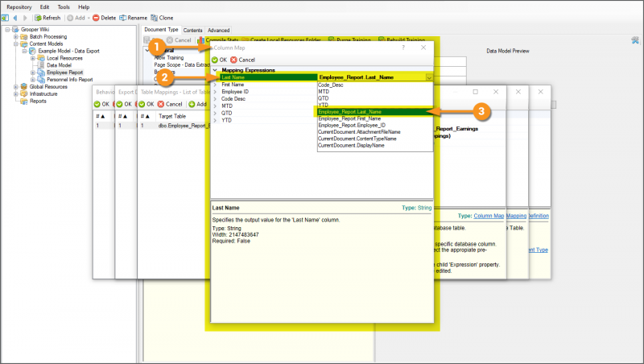Click OK in the Export window behind
The image size is (644, 364).
124,105
